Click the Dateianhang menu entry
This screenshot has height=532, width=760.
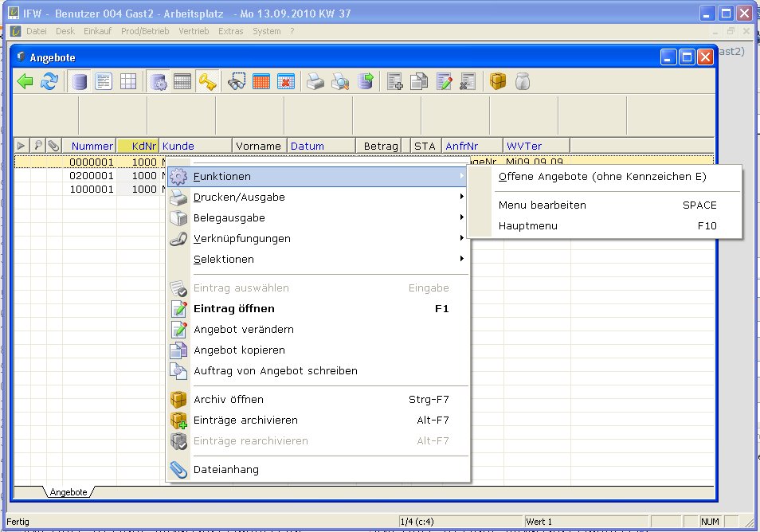click(225, 470)
